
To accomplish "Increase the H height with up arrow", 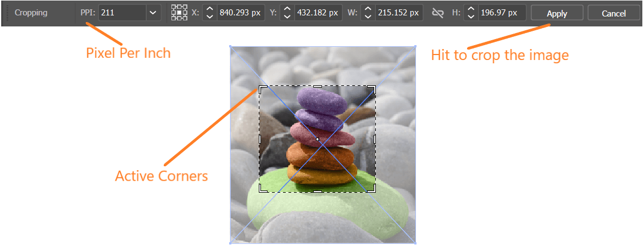I will 471,9.
